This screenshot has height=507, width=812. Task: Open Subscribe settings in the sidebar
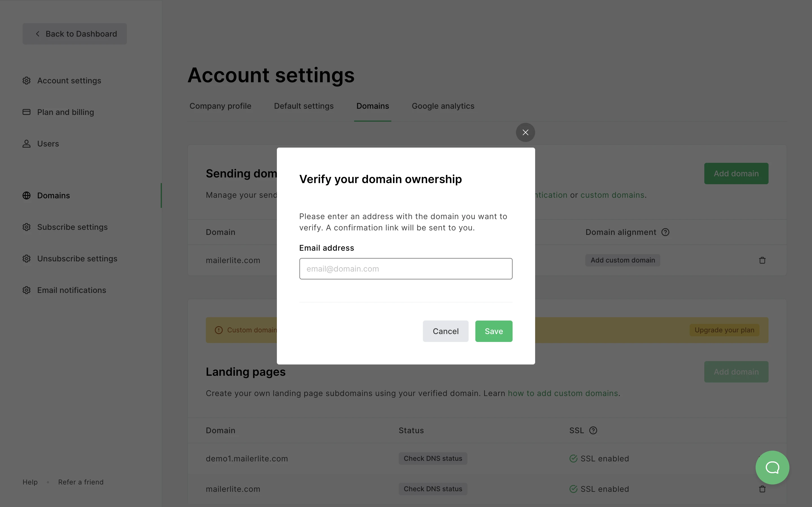pyautogui.click(x=72, y=227)
